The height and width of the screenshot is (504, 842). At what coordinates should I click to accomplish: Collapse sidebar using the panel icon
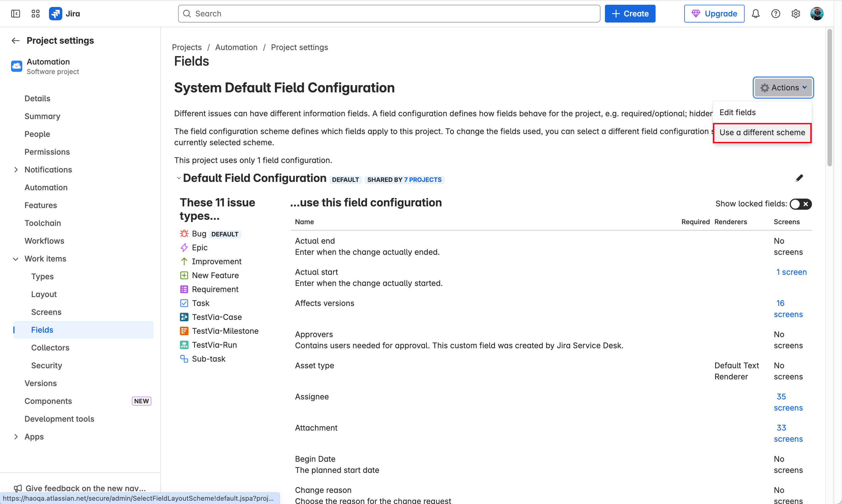[16, 14]
